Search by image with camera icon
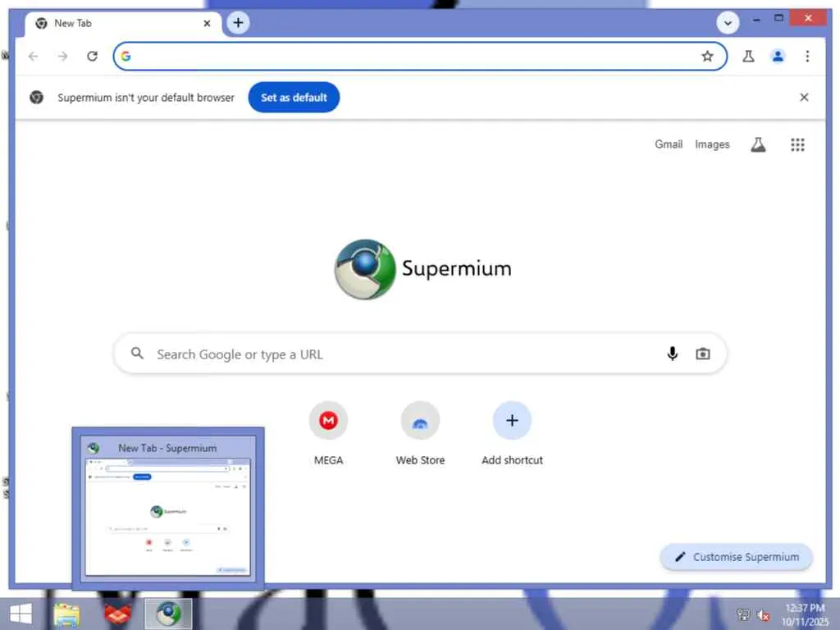The image size is (840, 630). [x=703, y=354]
